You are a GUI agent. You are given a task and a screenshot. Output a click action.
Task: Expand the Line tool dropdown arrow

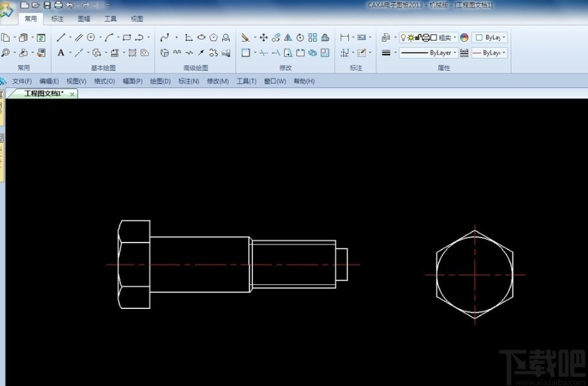[70, 37]
